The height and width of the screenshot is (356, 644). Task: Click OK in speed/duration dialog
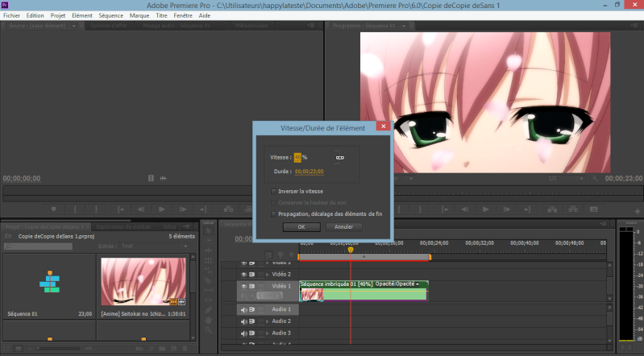coord(301,226)
